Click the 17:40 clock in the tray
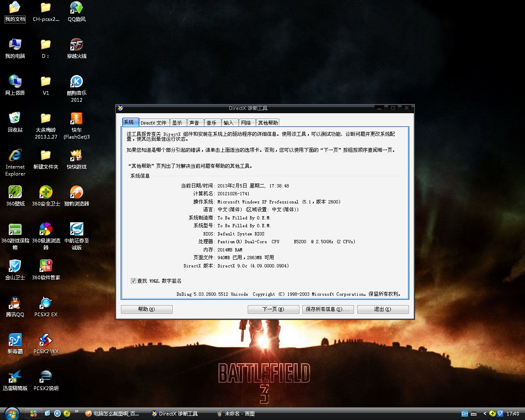Image resolution: width=525 pixels, height=420 pixels. (x=513, y=413)
